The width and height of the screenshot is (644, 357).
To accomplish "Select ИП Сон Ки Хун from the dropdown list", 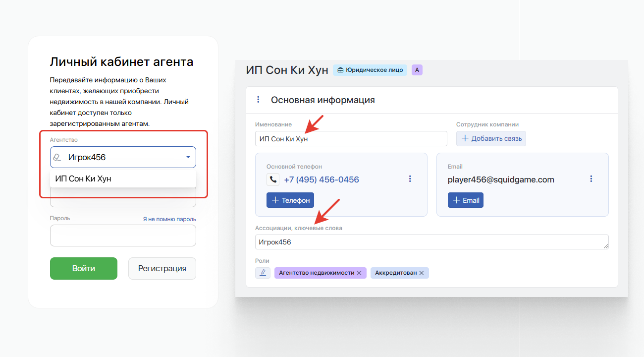I will pyautogui.click(x=83, y=179).
